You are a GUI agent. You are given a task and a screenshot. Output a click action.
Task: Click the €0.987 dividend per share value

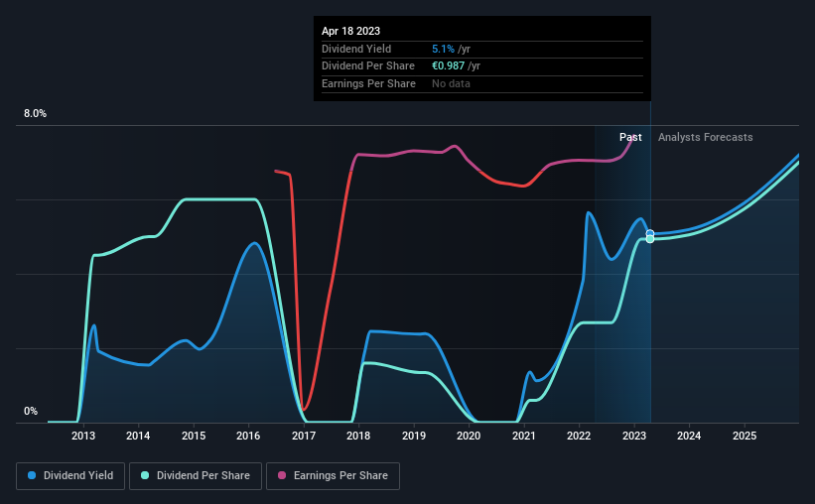[448, 66]
